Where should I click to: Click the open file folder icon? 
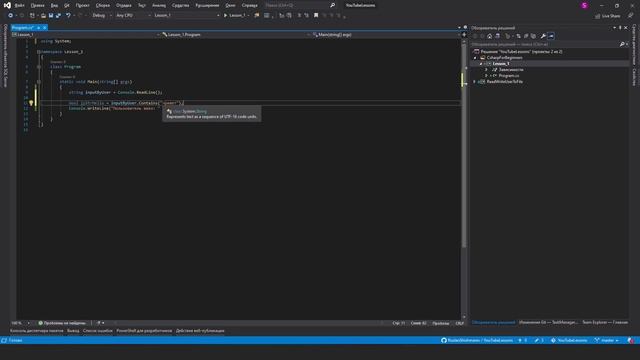[x=43, y=16]
